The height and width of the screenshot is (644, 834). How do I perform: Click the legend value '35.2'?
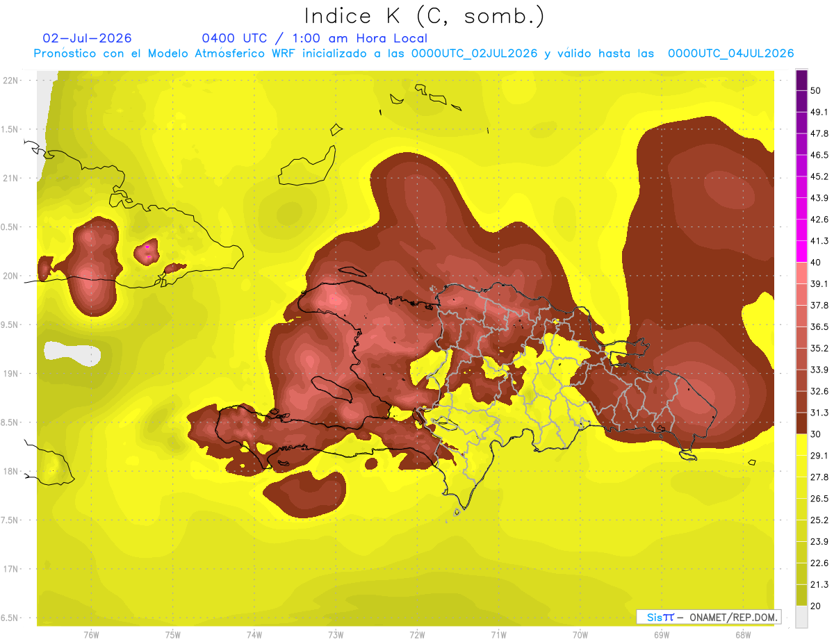(819, 348)
